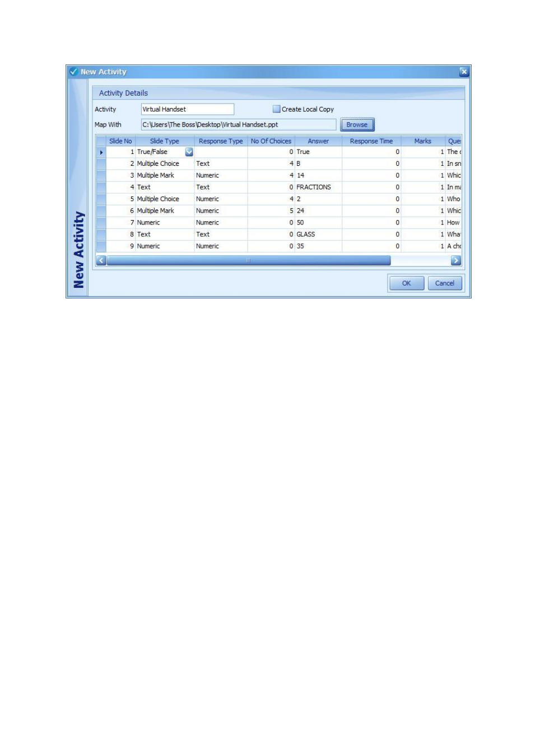The image size is (535, 756).
Task: Click question cell starting 'A ch'
Action: pyautogui.click(x=453, y=246)
